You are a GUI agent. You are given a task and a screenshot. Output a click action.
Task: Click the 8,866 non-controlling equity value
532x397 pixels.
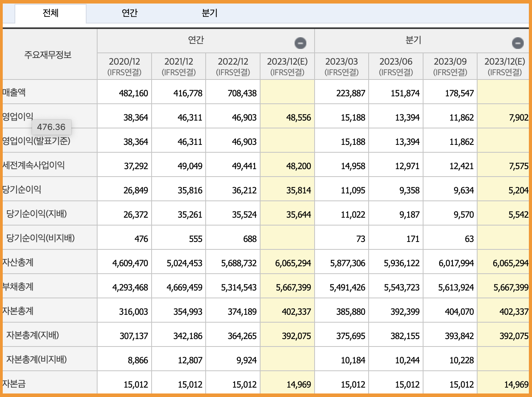point(138,360)
